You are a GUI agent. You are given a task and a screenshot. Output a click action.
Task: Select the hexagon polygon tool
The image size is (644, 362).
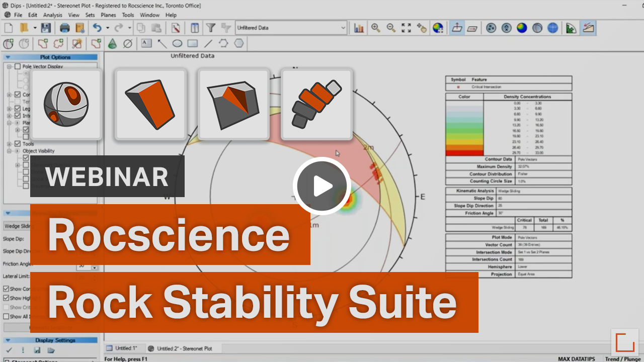click(x=238, y=44)
